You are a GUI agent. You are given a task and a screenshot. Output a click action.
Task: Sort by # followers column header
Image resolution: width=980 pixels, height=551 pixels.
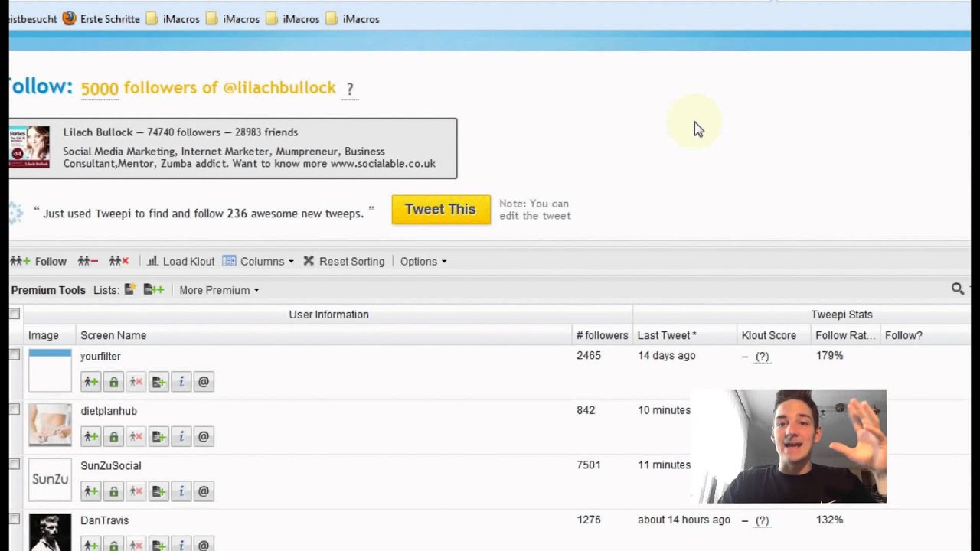tap(602, 335)
